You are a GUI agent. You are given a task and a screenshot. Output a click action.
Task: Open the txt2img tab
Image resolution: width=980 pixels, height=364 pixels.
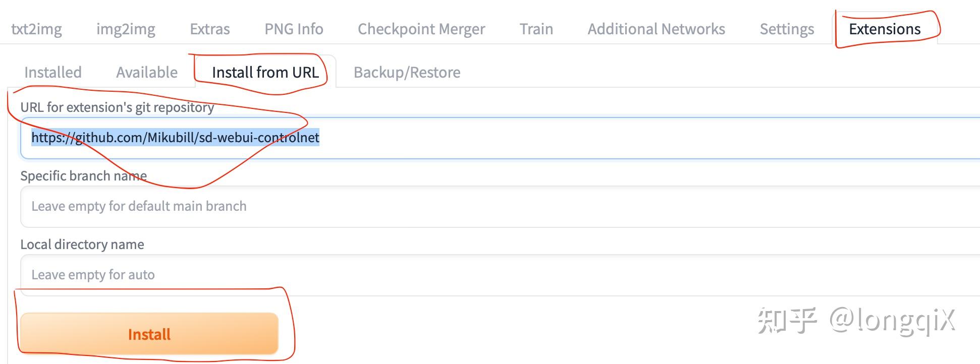36,29
